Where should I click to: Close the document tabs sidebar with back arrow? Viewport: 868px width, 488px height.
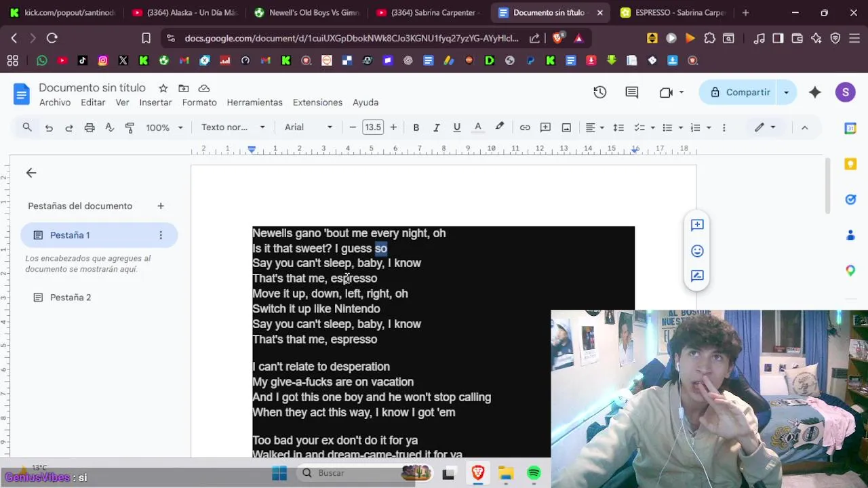pyautogui.click(x=31, y=173)
